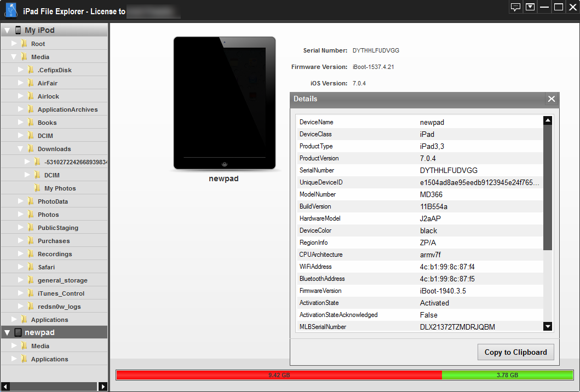This screenshot has width=580, height=392.
Task: Close the Details panel
Action: click(551, 99)
